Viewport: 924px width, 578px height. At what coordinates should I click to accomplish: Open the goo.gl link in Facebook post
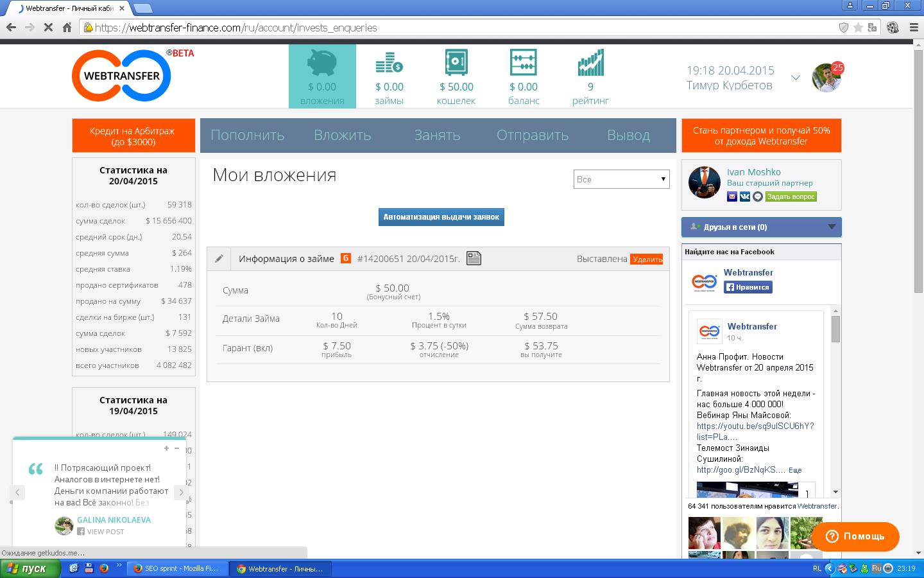click(x=741, y=469)
